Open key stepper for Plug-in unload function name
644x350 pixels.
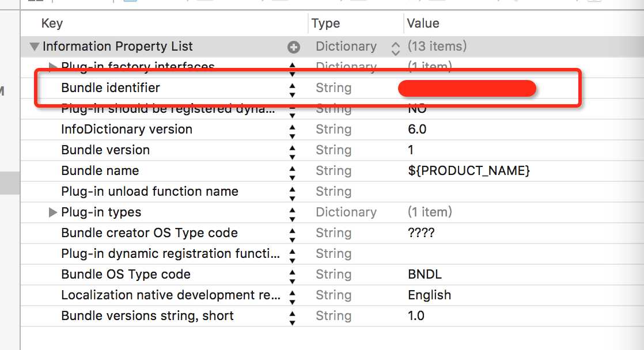pos(292,194)
